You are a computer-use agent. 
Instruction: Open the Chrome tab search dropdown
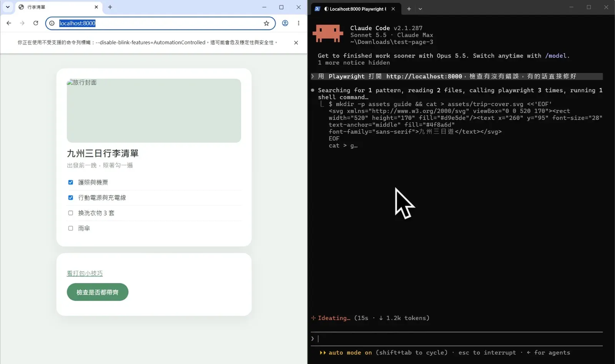(x=8, y=7)
